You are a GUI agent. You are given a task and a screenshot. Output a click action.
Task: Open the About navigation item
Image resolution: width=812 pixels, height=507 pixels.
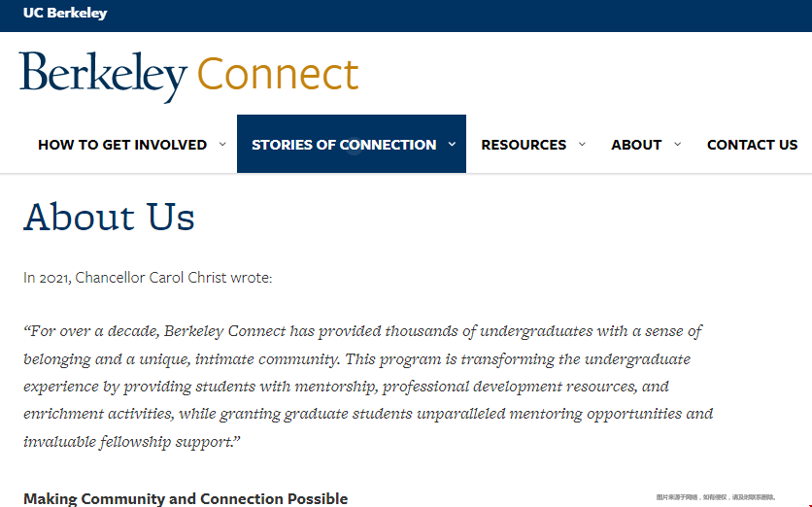pos(636,145)
